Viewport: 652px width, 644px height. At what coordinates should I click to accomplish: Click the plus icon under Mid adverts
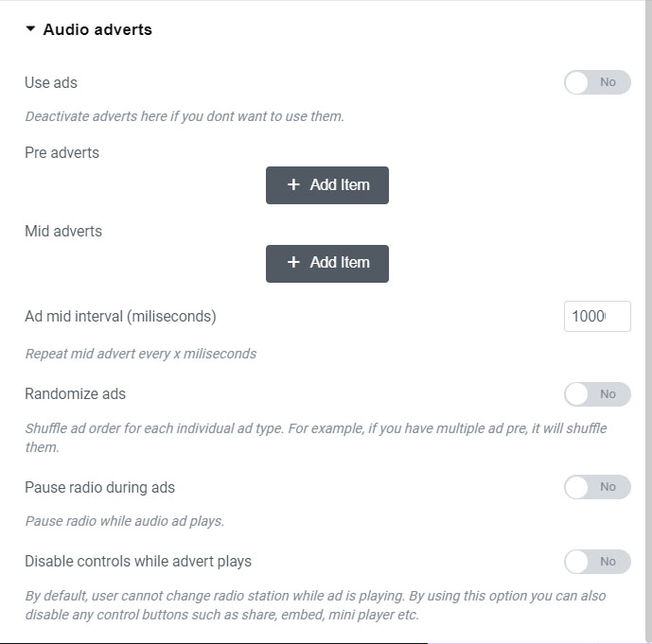point(293,263)
